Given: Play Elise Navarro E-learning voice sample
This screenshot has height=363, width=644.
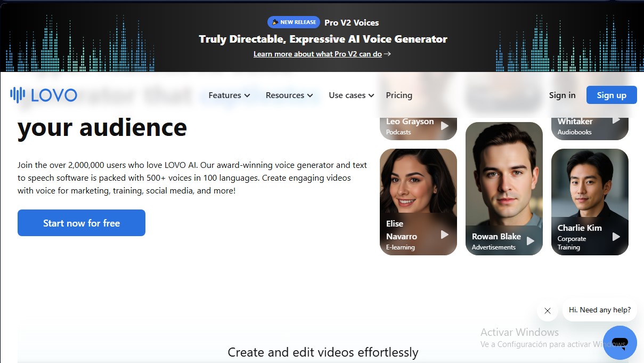Looking at the screenshot, I should tap(445, 235).
